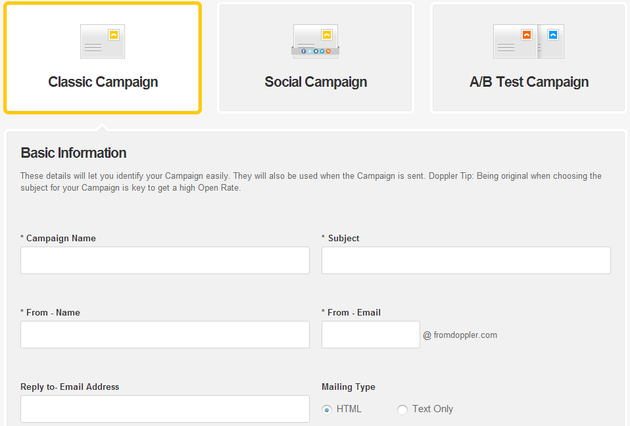Select the Classic Campaign title text
The height and width of the screenshot is (426, 630).
103,82
